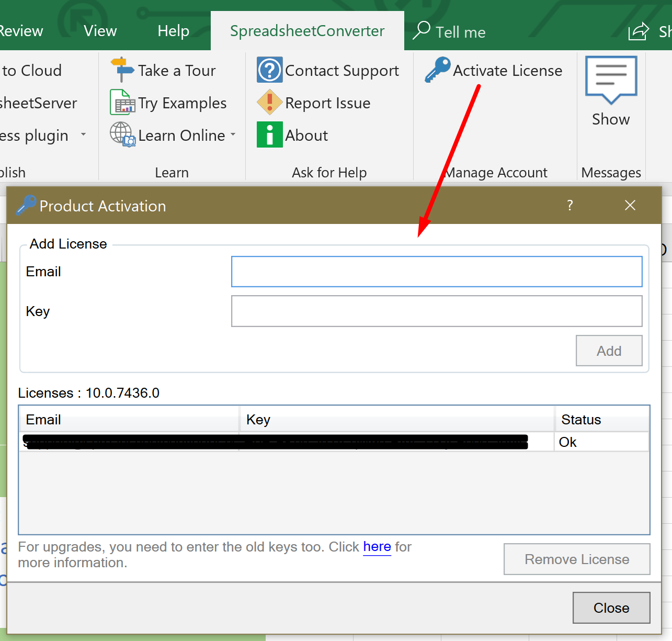Click the Add button for the license
Screen dimensions: 672x641
609,351
